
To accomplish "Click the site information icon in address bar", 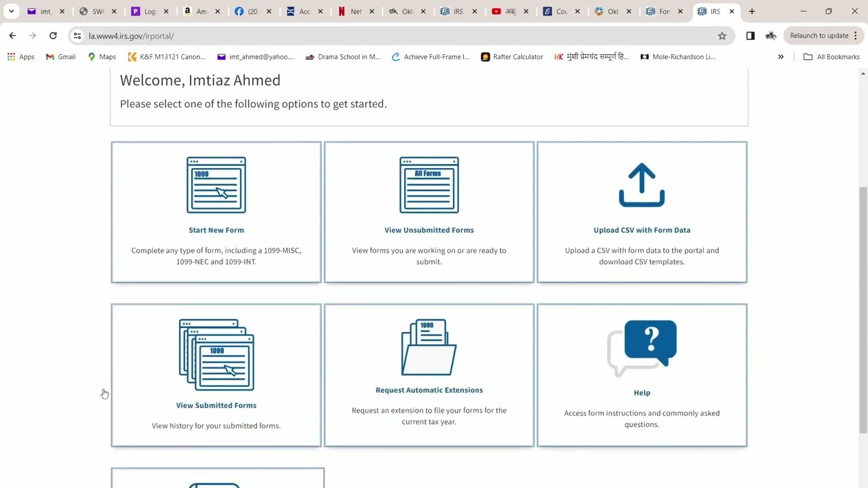I will point(77,36).
